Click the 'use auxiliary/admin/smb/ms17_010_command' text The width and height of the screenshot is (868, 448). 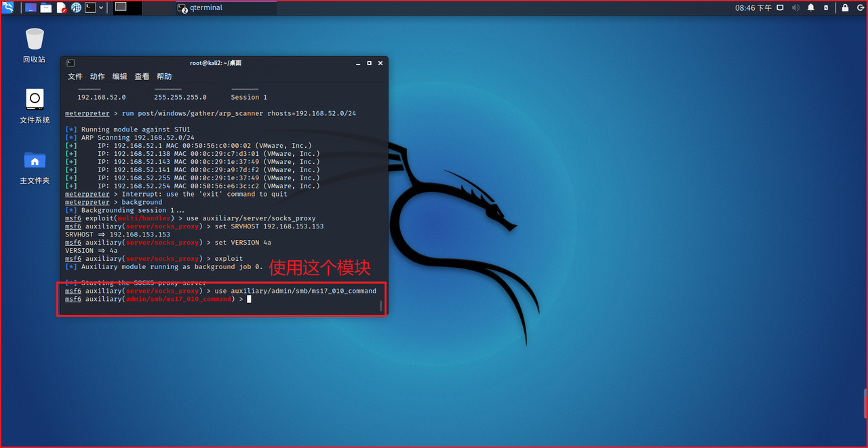point(295,291)
